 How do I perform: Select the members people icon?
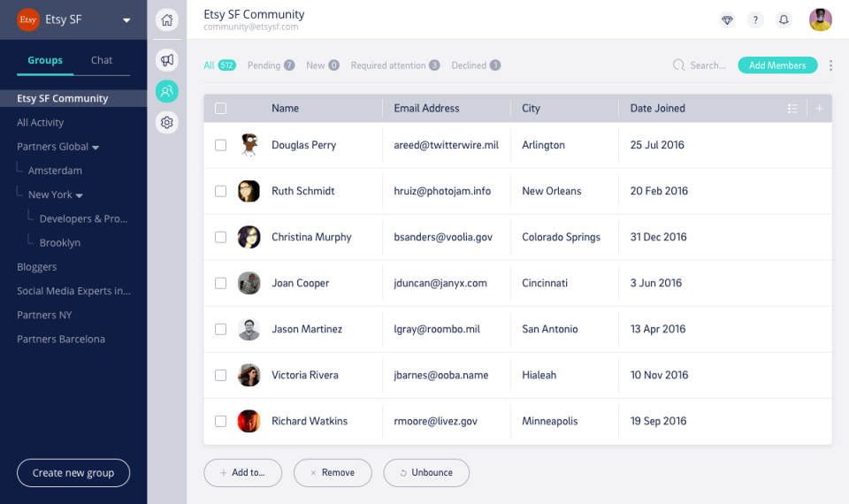(x=167, y=91)
